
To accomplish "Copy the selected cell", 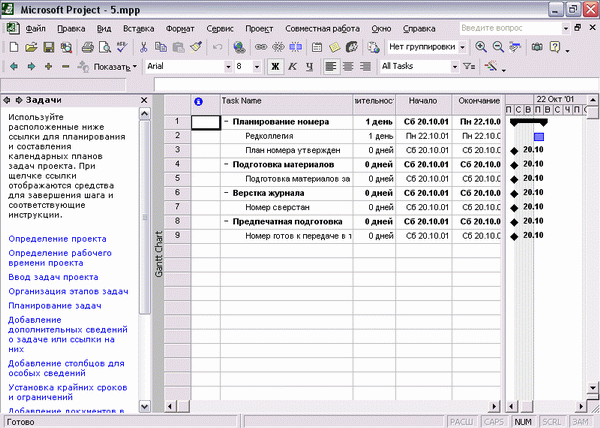I will coord(161,47).
